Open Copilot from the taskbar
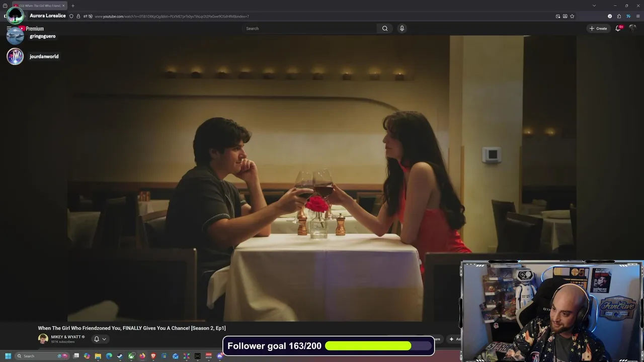Screen dimensions: 644x362 click(x=87, y=356)
